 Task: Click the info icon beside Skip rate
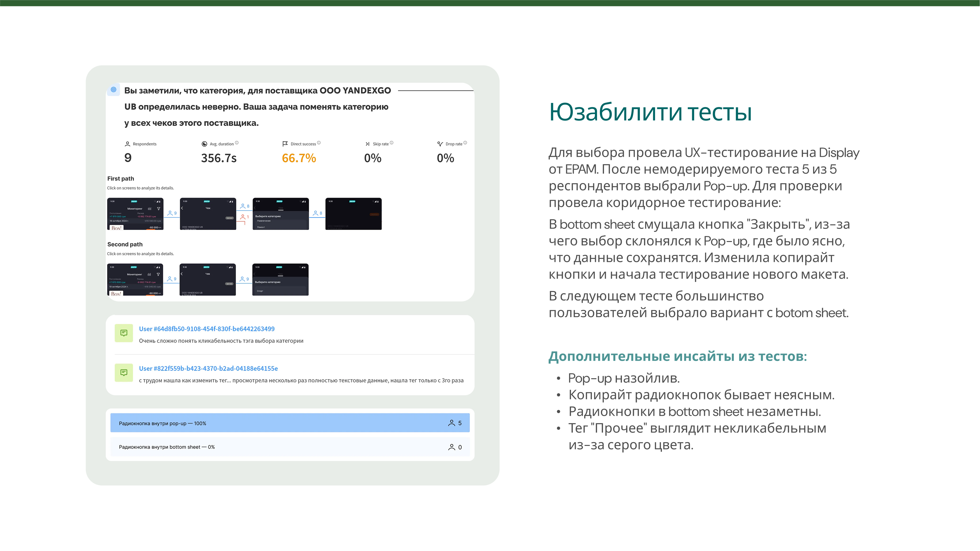click(x=391, y=143)
